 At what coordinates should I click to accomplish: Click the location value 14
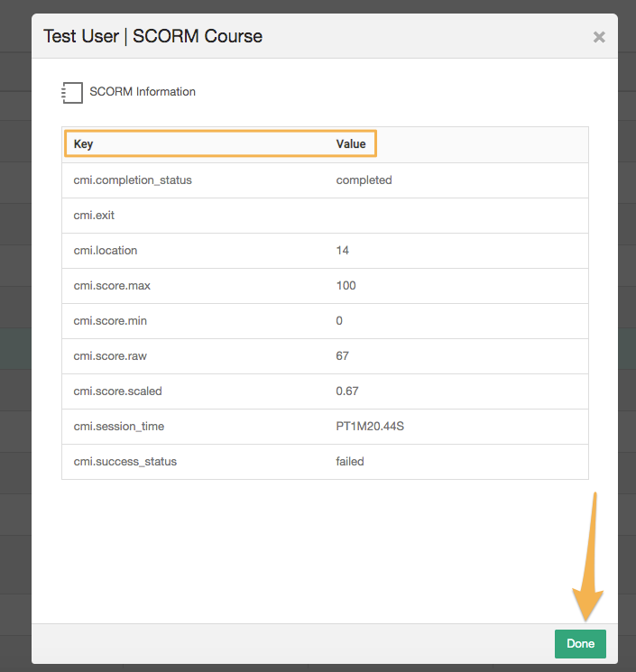[343, 250]
